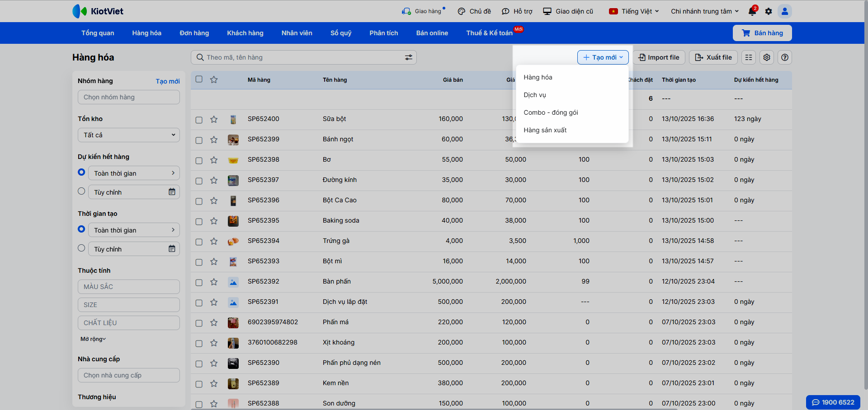Choose Hàng sản xuất menu entry
This screenshot has width=868, height=410.
[572, 130]
